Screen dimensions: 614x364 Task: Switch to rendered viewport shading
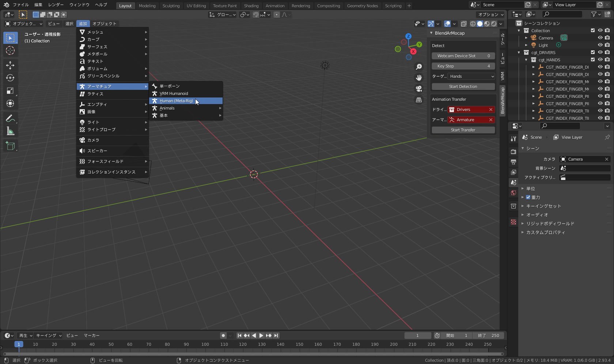click(x=494, y=24)
